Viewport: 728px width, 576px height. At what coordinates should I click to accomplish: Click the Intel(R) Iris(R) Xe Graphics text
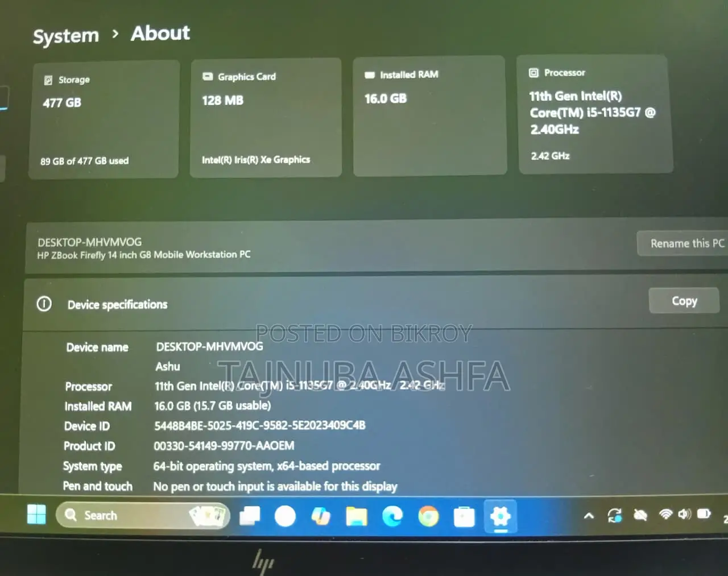[256, 160]
